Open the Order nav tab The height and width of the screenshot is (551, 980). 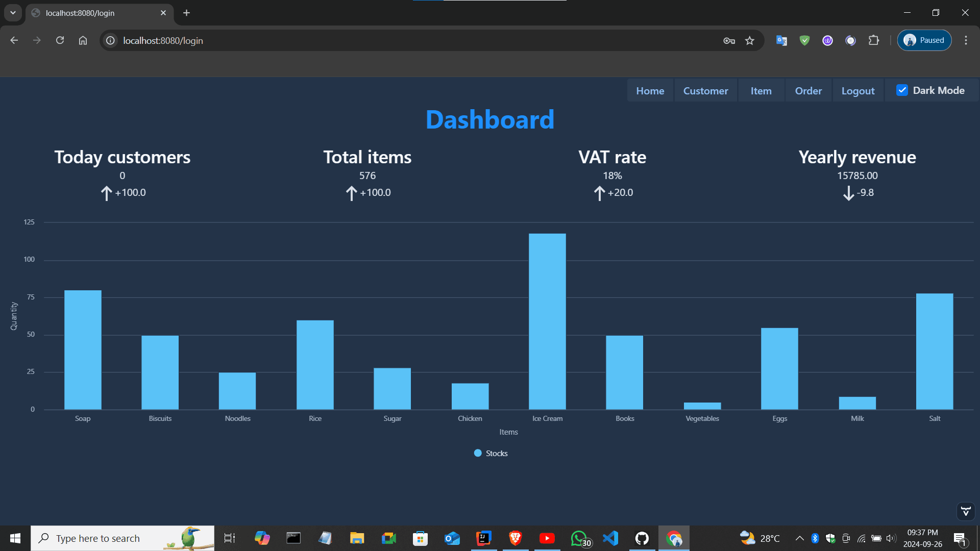coord(808,91)
